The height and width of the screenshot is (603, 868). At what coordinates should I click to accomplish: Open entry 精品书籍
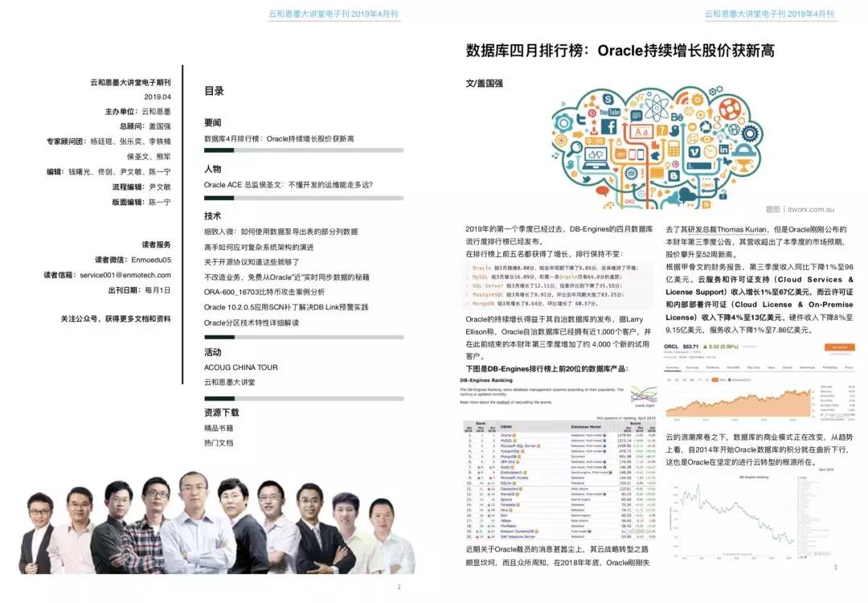click(219, 428)
